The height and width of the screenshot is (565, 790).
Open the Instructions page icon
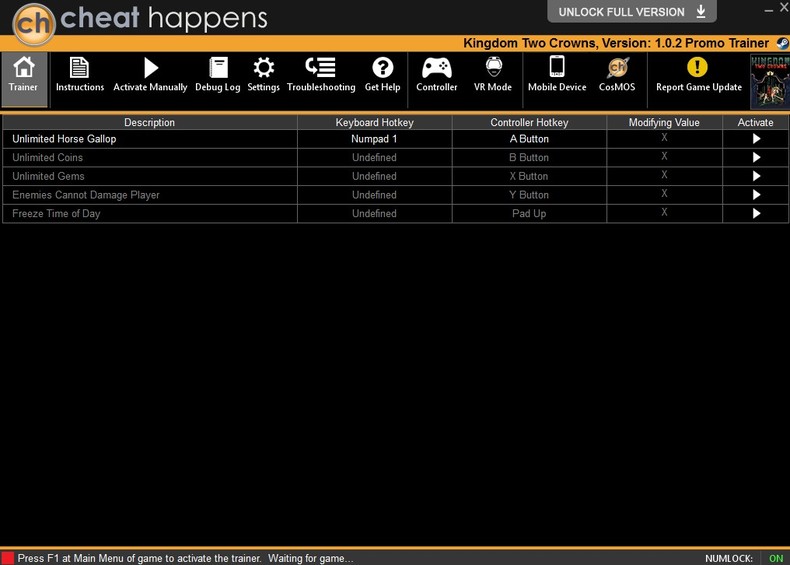(79, 68)
